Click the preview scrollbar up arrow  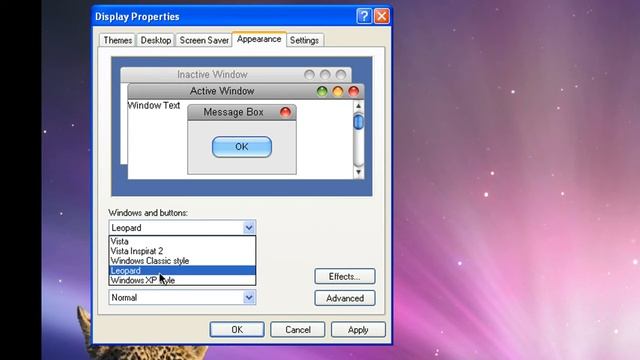[x=358, y=106]
